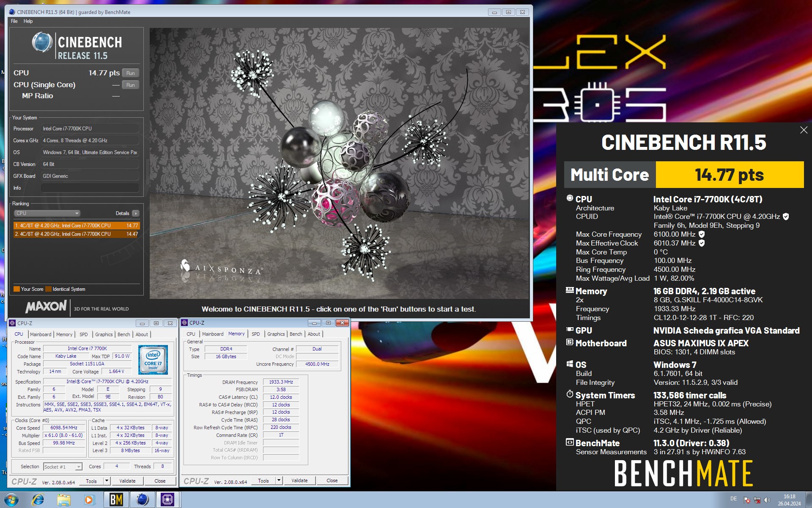This screenshot has width=812, height=508.
Task: Click the Motherboard icon in BenchMate panel
Action: click(570, 342)
